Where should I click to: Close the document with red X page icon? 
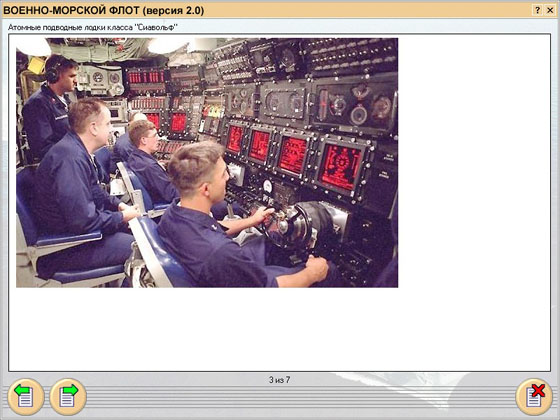(x=534, y=397)
